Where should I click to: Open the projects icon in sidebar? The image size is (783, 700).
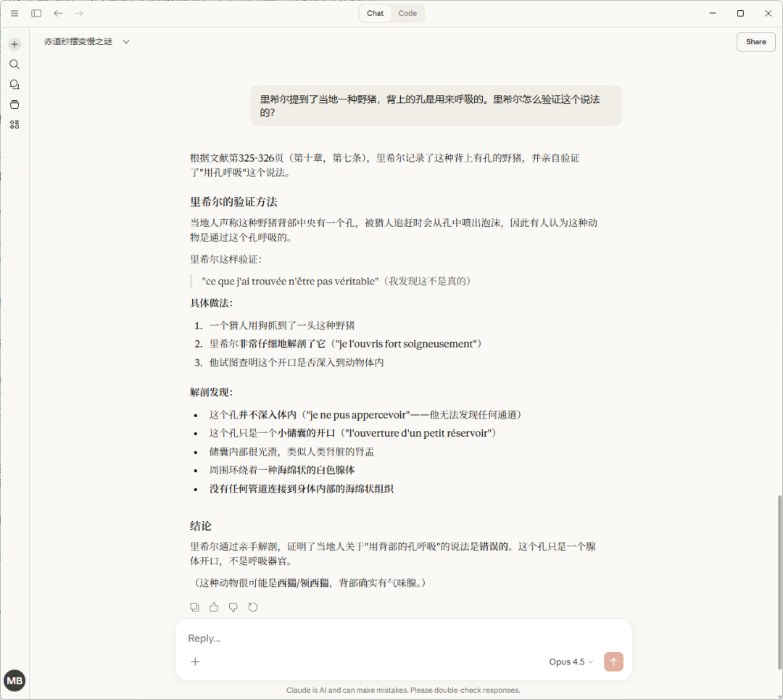(14, 104)
